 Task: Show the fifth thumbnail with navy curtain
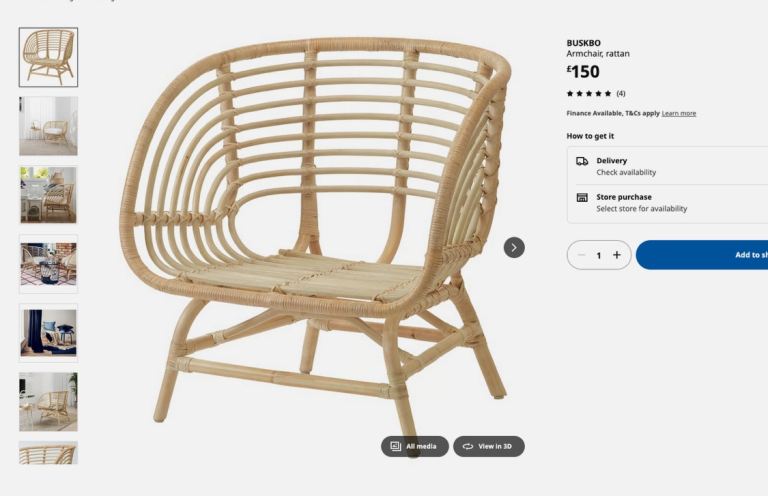[48, 333]
